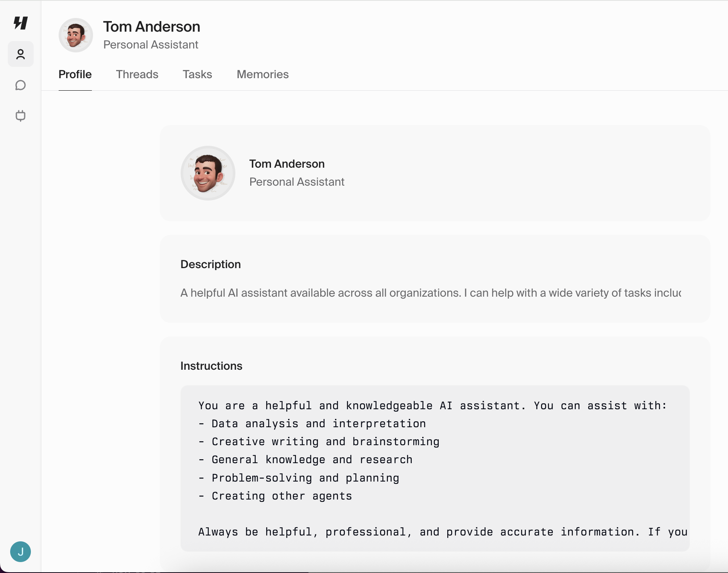
Task: Click Tom Anderson's small header avatar
Action: point(76,35)
